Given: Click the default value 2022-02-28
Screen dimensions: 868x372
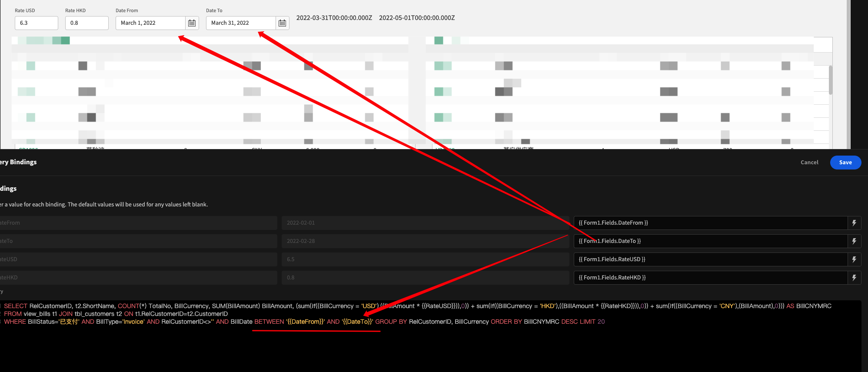Looking at the screenshot, I should point(425,241).
